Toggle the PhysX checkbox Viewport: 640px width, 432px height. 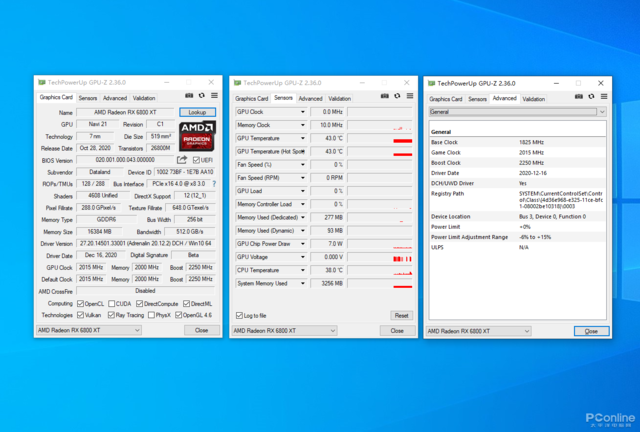(x=151, y=315)
